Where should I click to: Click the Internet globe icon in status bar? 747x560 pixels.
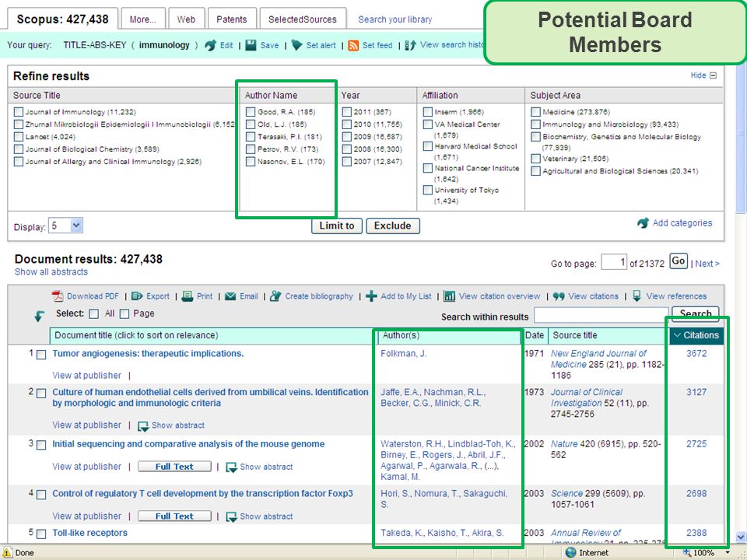click(570, 552)
